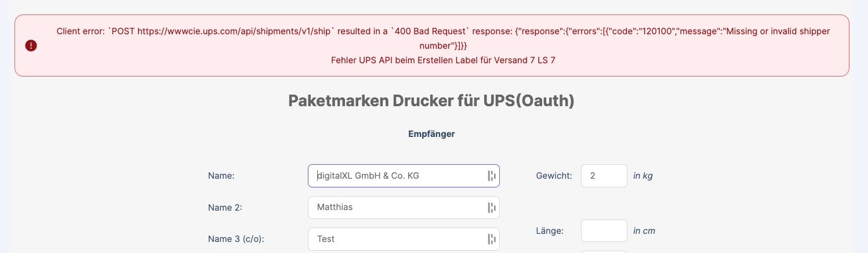Click the 'Name:' field label
The image size is (868, 253).
point(221,176)
